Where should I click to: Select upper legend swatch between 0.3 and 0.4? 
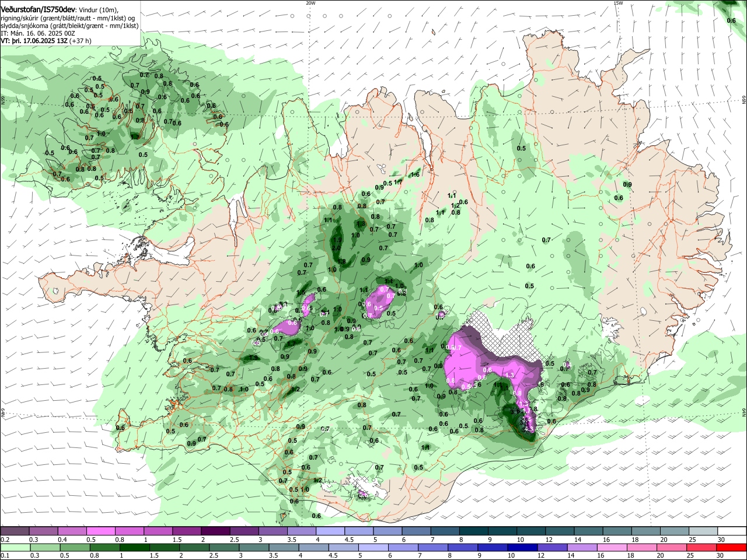click(x=43, y=531)
